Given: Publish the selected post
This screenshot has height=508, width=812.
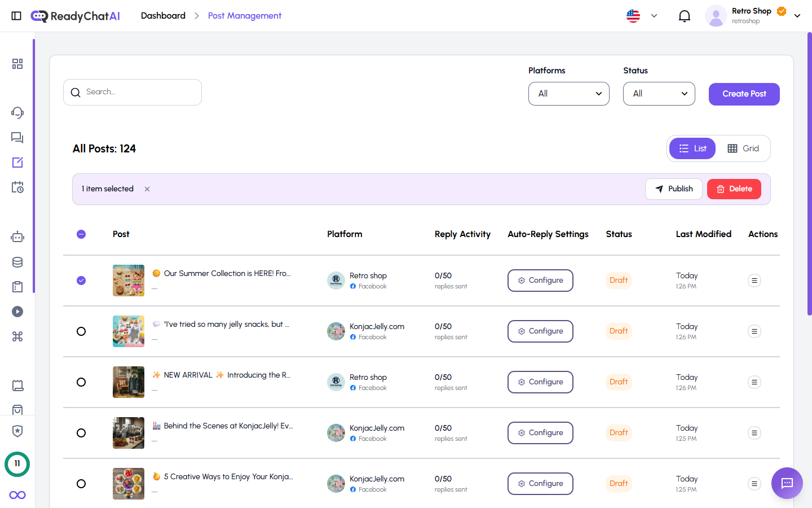Looking at the screenshot, I should 673,189.
